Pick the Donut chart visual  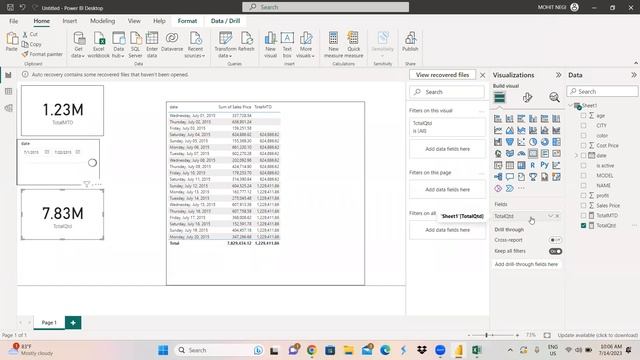(x=544, y=142)
